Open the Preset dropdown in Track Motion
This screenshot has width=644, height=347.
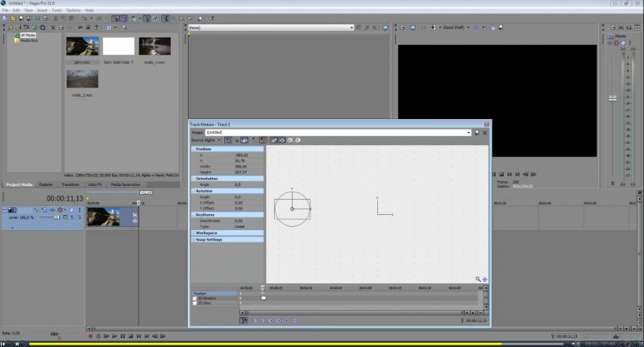468,133
